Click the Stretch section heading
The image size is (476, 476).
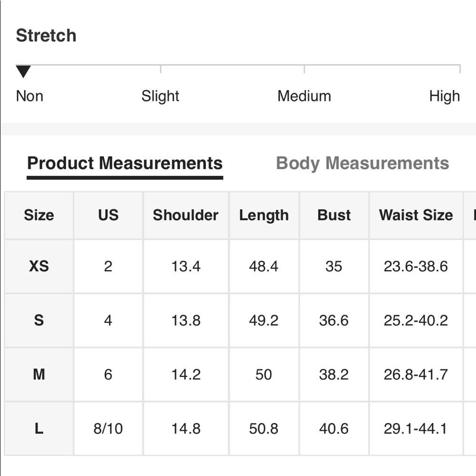(46, 36)
